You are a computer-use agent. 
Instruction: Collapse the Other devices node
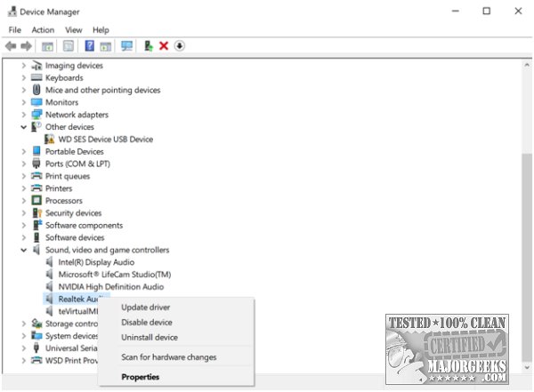tap(23, 127)
